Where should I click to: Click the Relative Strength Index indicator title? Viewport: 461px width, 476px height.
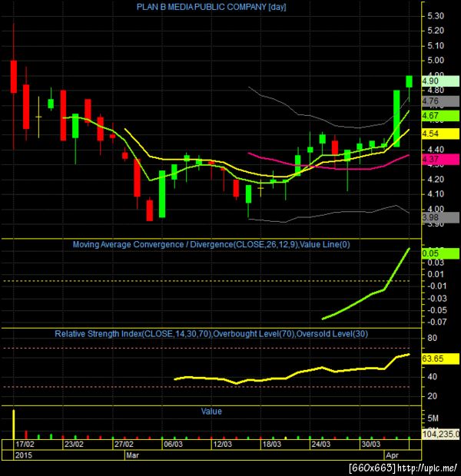click(211, 334)
